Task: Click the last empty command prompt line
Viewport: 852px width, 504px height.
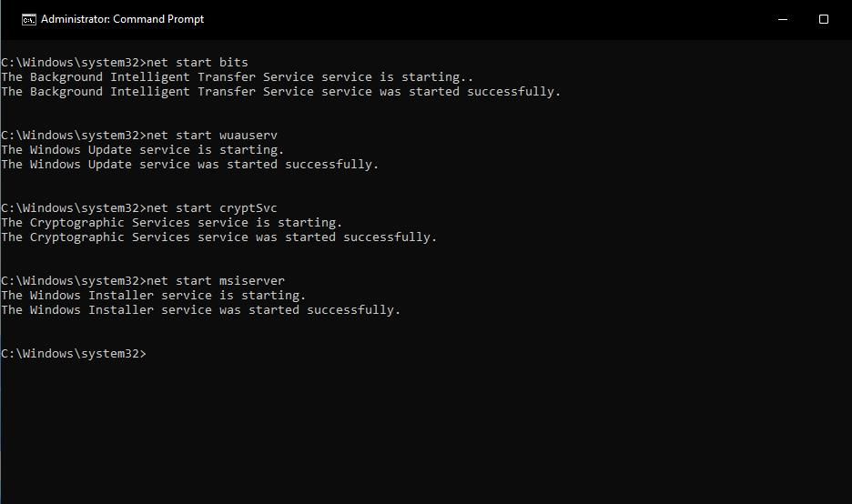Action: [x=73, y=354]
